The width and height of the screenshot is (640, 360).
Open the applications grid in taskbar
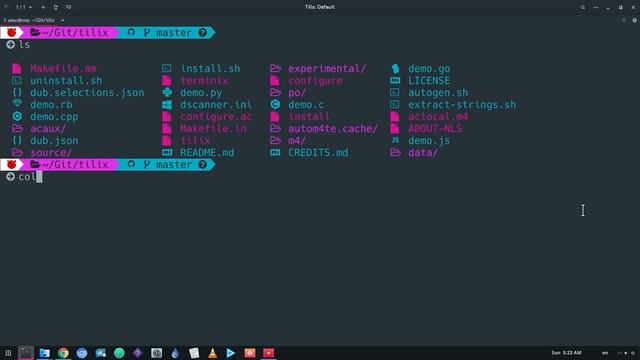pyautogui.click(x=8, y=353)
